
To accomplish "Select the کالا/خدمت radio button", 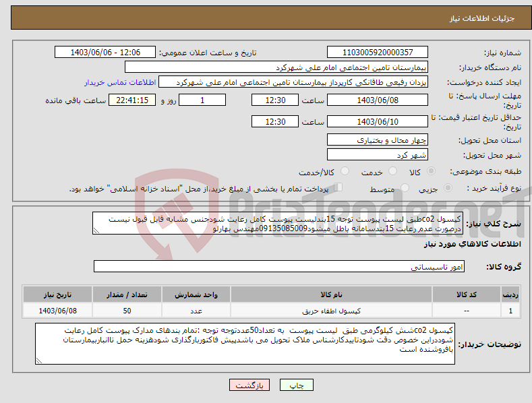I will (345, 171).
